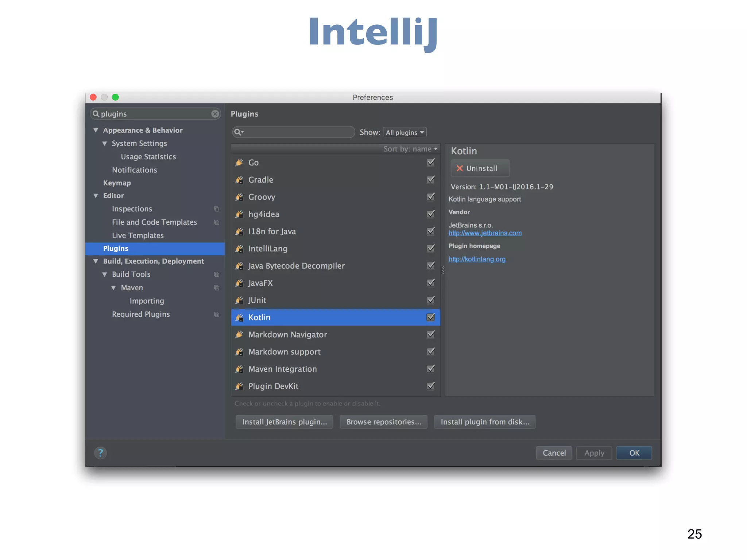Screen dimensions: 747x560
Task: Collapse the Editor tree node
Action: click(x=96, y=196)
